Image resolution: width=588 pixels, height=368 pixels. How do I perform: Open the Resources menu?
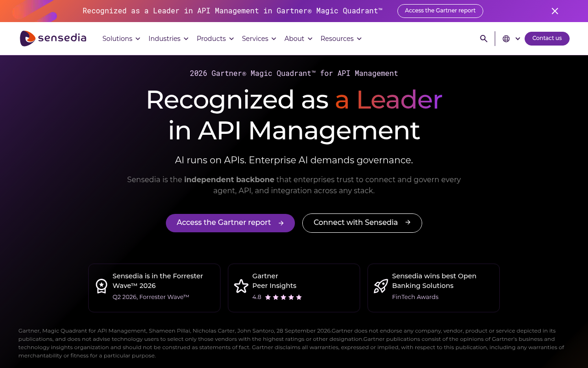pos(341,39)
